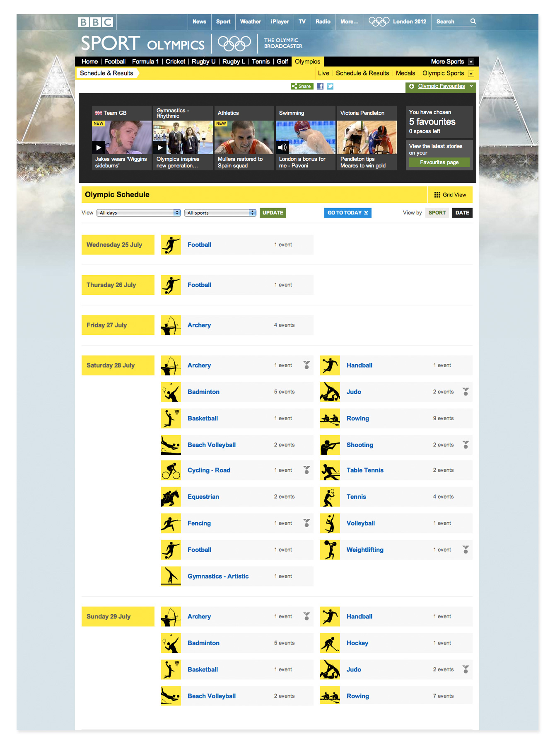Click the Sunday 29 July date label
Image resolution: width=555 pixels, height=756 pixels.
[x=118, y=616]
